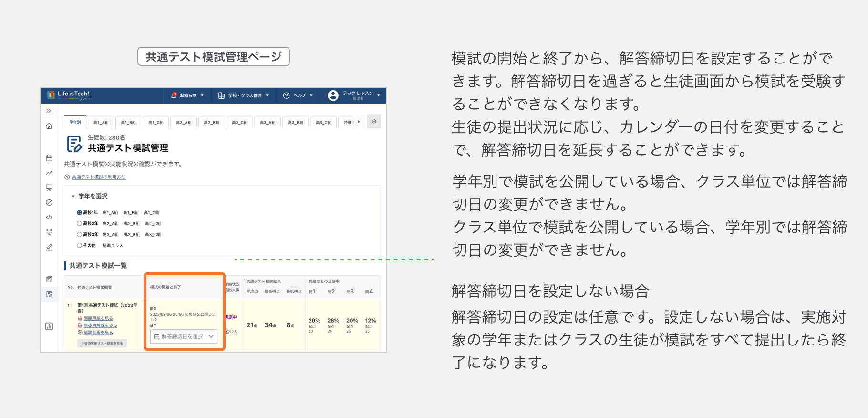Screen dimensions: 868x418
Task: Click the 実施中 status text
Action: tap(231, 317)
